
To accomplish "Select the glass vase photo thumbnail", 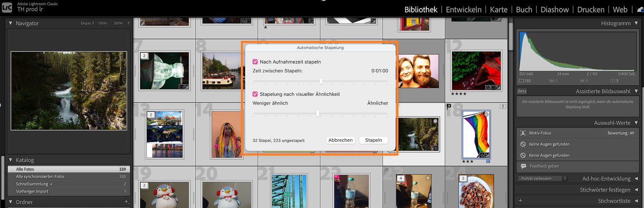I will (x=164, y=71).
